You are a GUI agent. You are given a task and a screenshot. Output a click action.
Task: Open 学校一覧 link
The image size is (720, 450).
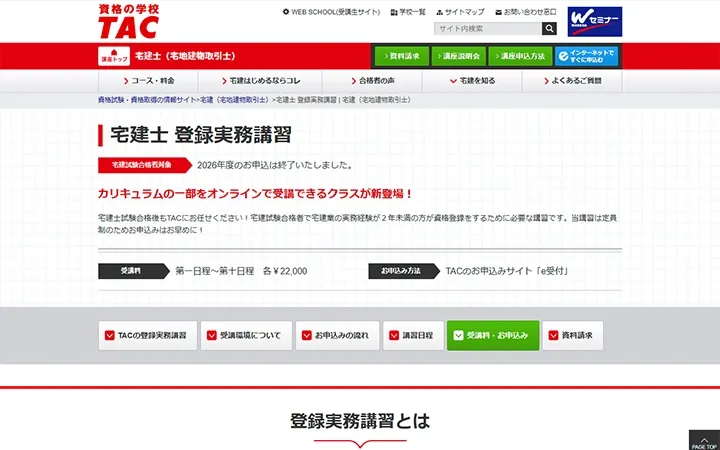(408, 12)
